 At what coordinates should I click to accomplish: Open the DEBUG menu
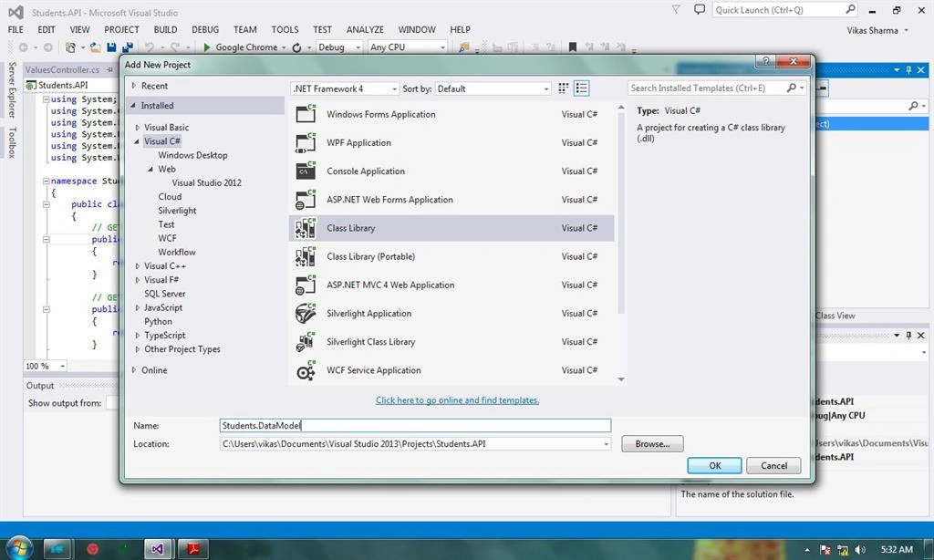click(205, 29)
